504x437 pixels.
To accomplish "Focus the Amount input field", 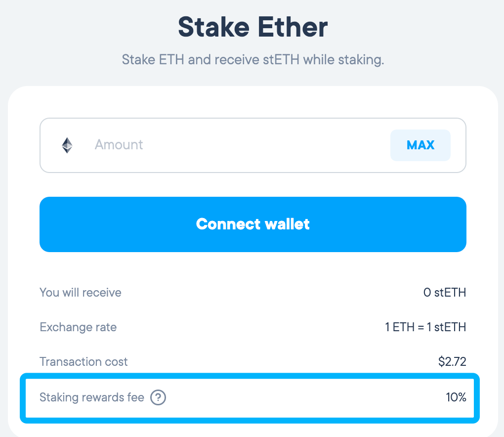I will click(253, 145).
